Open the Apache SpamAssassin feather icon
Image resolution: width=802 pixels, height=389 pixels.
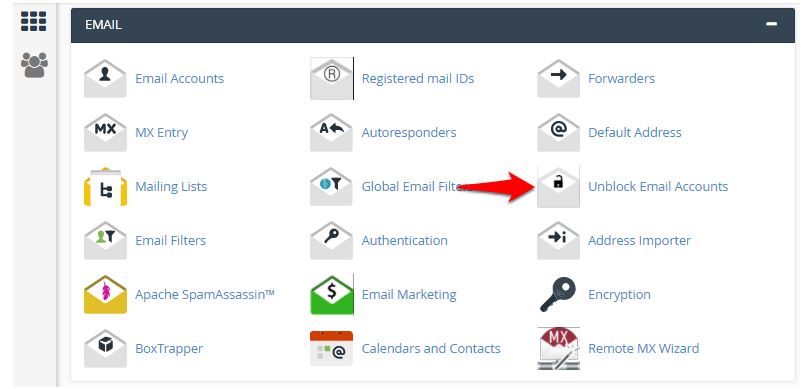pos(105,294)
